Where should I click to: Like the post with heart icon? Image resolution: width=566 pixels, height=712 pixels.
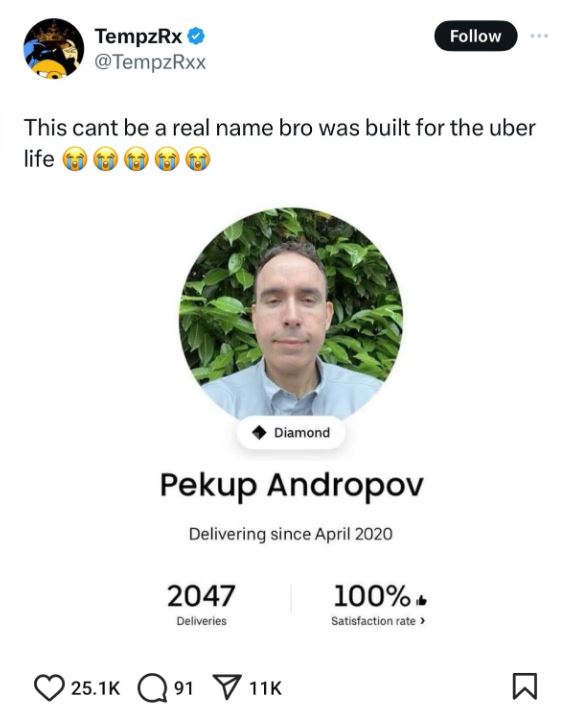point(50,688)
